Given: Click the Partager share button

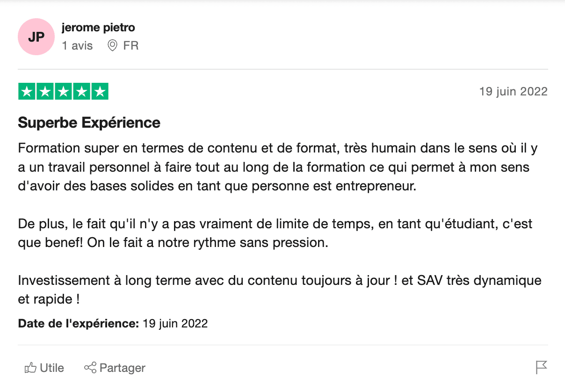Looking at the screenshot, I should pos(115,368).
